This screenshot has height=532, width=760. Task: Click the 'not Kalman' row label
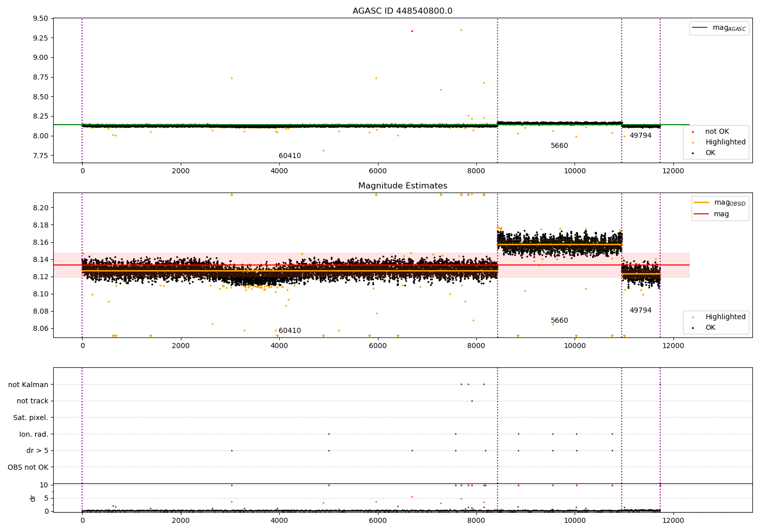[x=28, y=385]
